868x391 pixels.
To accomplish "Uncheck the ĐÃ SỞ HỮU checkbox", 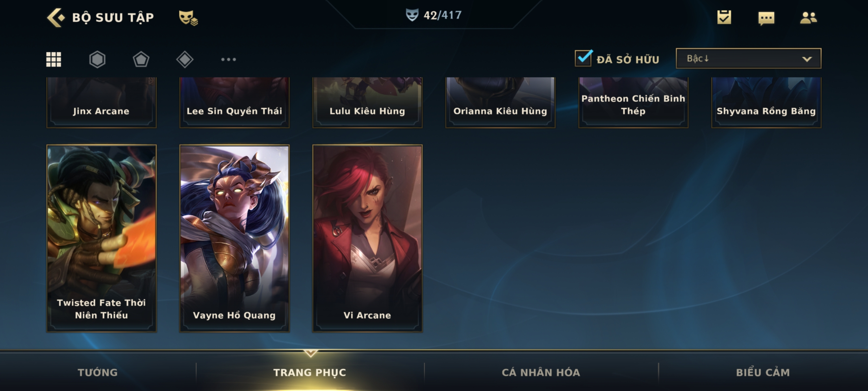I will click(x=584, y=58).
